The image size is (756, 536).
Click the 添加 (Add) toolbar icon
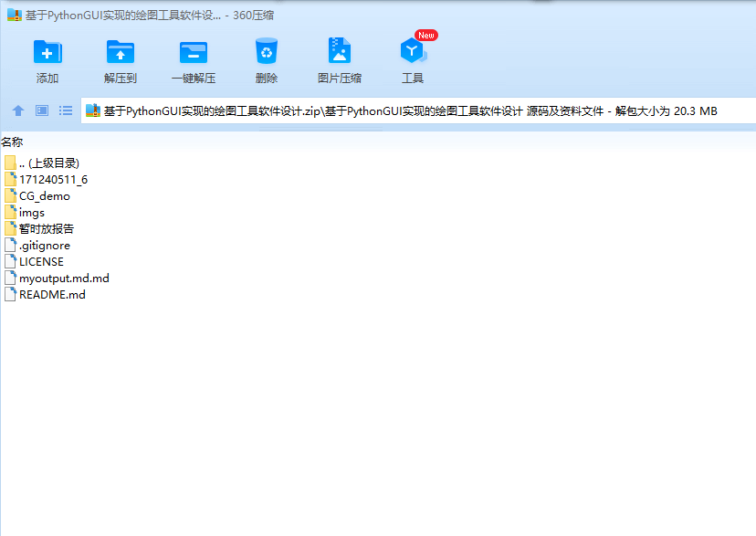pyautogui.click(x=47, y=51)
